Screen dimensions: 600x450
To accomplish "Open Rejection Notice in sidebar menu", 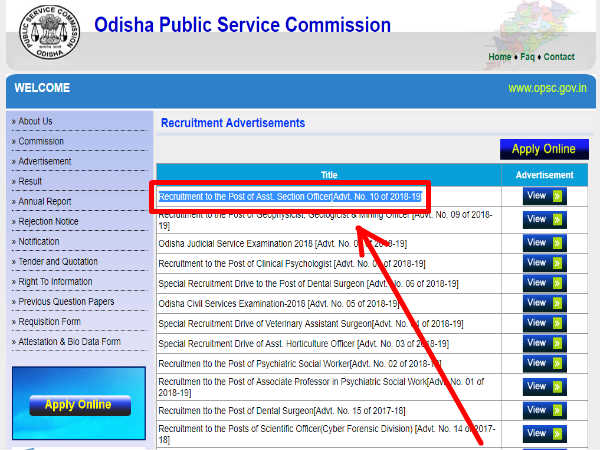I will coord(48,222).
